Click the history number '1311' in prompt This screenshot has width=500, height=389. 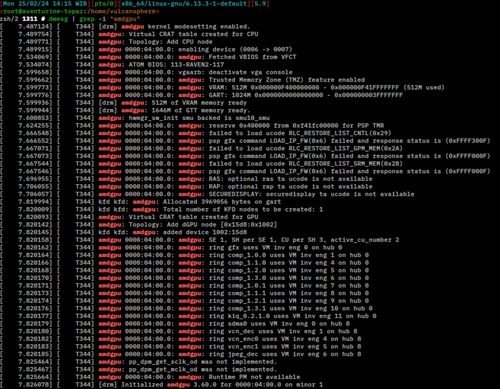(x=30, y=19)
